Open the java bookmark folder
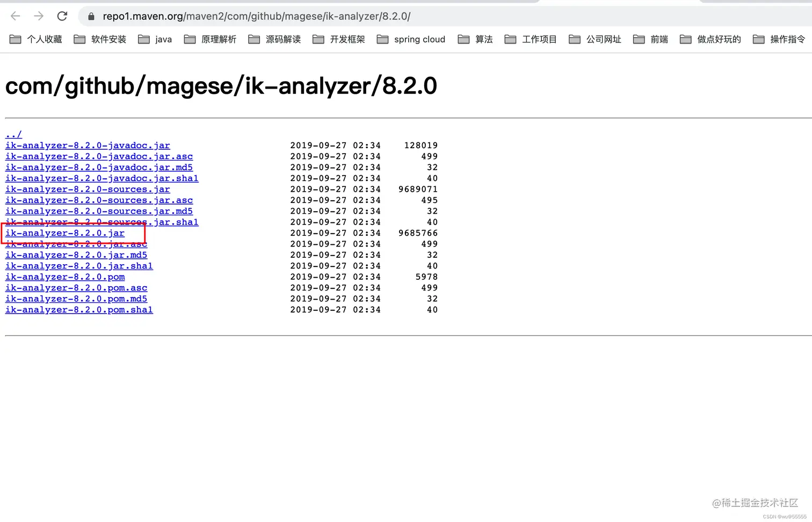This screenshot has height=522, width=812. point(155,39)
